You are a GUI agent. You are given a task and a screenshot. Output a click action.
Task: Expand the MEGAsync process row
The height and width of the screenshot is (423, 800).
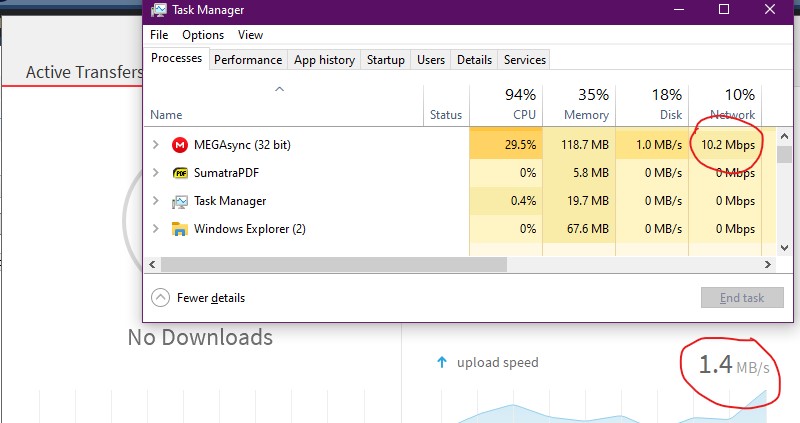(x=155, y=145)
